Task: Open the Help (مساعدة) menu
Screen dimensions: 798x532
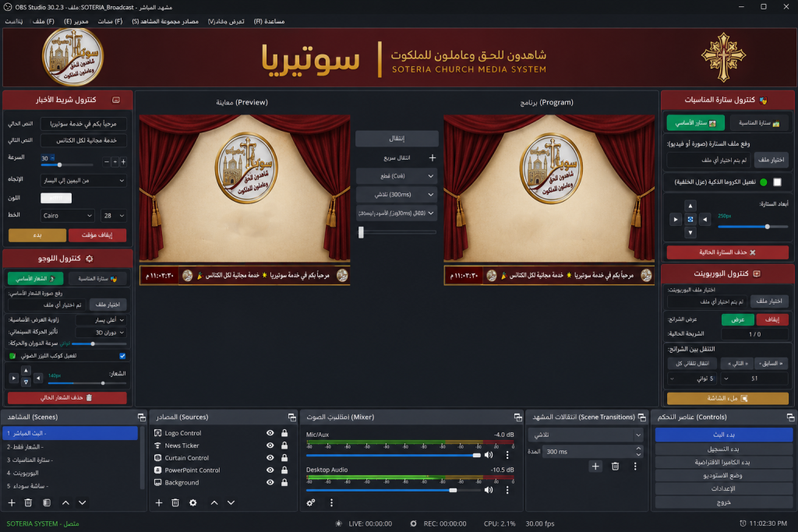Action: (x=269, y=21)
